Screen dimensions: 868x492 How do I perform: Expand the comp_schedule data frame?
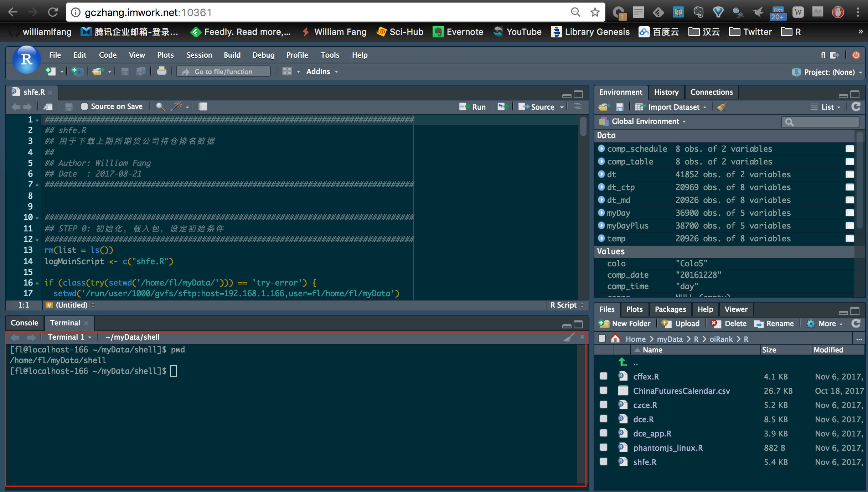(601, 148)
